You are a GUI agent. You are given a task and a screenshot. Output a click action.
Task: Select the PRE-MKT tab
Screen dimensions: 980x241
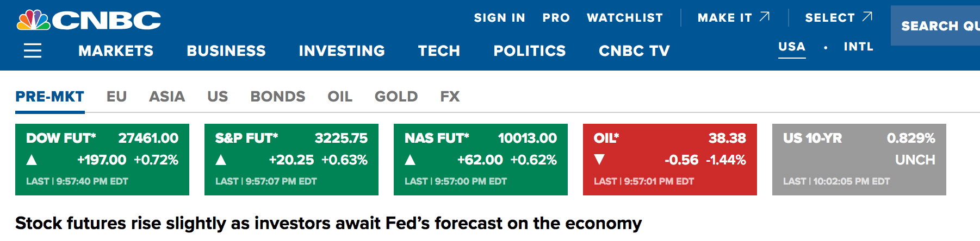point(49,97)
